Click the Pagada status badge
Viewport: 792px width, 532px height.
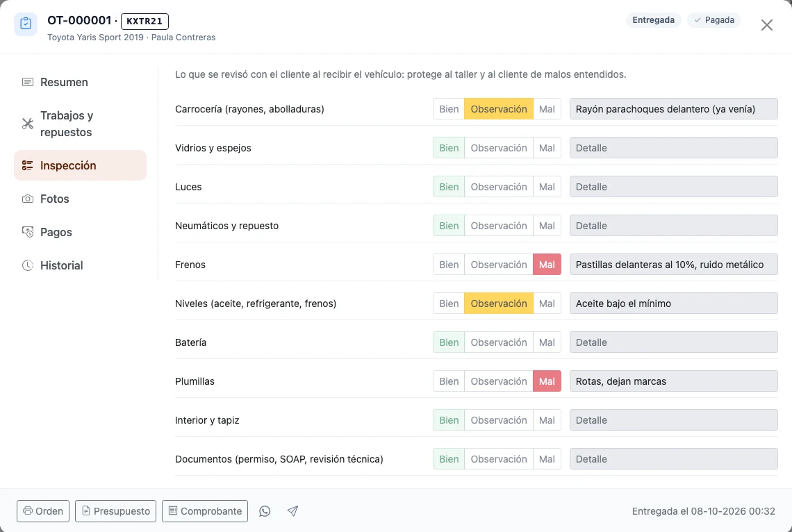(713, 20)
